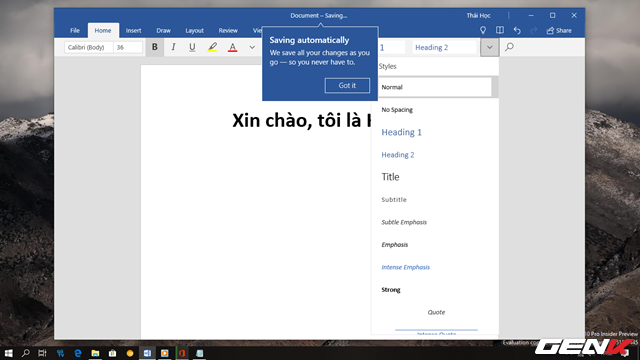
Task: Select Word Mobile taskbar icon
Action: point(147,353)
